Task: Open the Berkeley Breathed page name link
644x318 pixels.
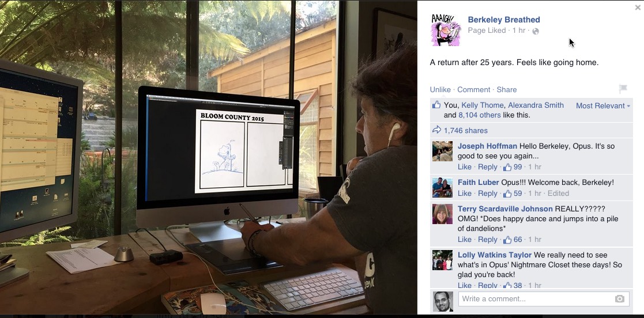Action: (x=504, y=20)
